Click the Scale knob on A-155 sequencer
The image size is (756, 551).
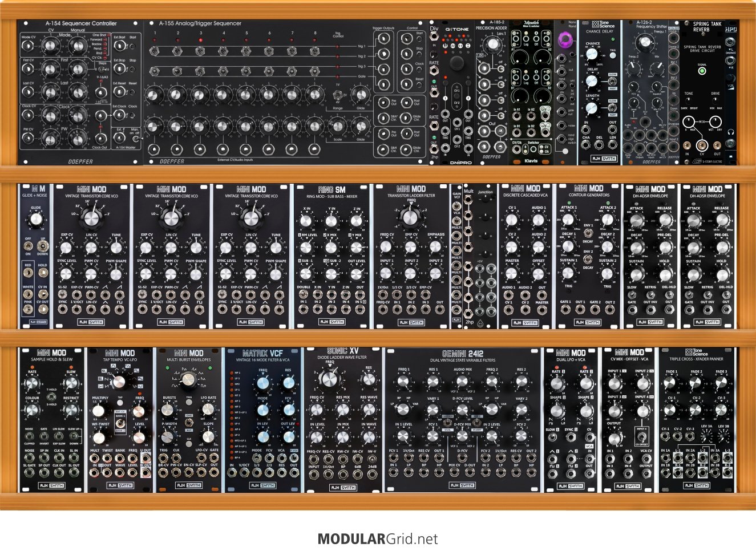coord(337,125)
